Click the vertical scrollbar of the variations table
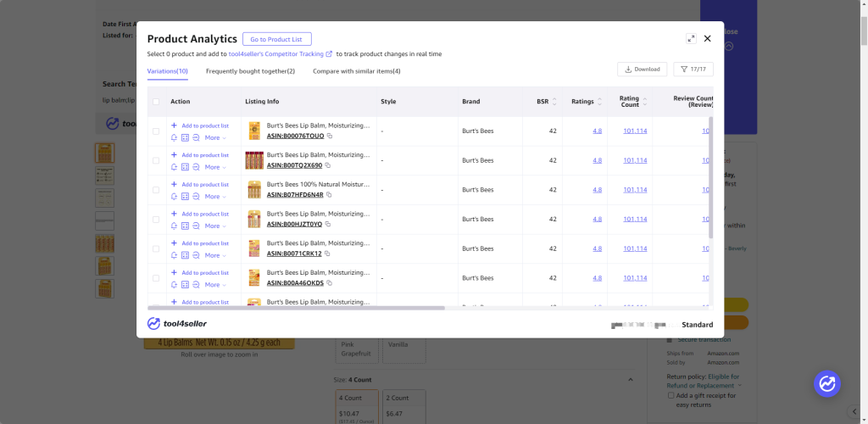 coord(711,177)
